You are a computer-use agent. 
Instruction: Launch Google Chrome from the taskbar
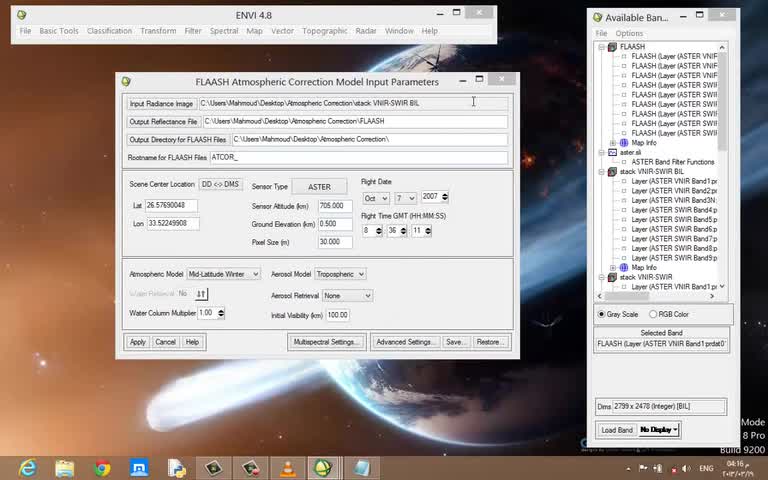click(102, 468)
